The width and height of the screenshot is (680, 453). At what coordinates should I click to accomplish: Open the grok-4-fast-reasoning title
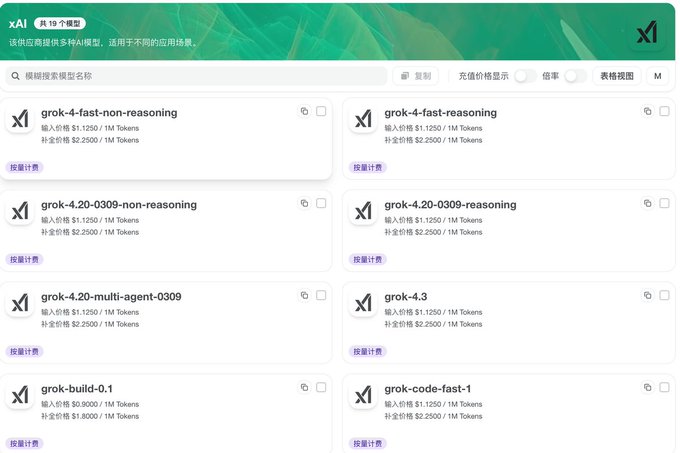(441, 113)
